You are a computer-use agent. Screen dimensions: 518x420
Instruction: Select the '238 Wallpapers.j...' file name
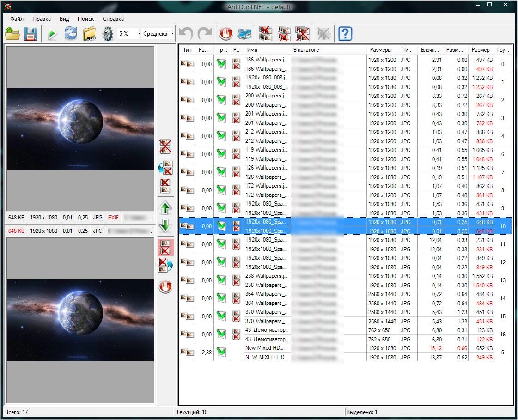pos(267,276)
